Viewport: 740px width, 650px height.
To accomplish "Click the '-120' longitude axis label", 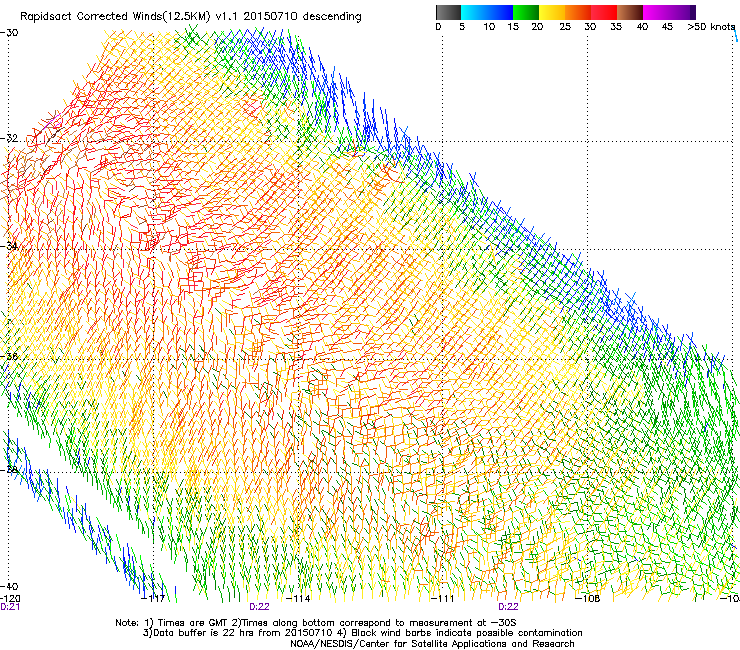I will [x=10, y=599].
